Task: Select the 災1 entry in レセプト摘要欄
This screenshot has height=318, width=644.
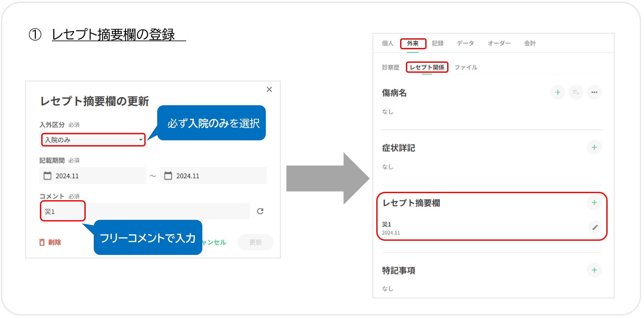Action: pos(387,224)
